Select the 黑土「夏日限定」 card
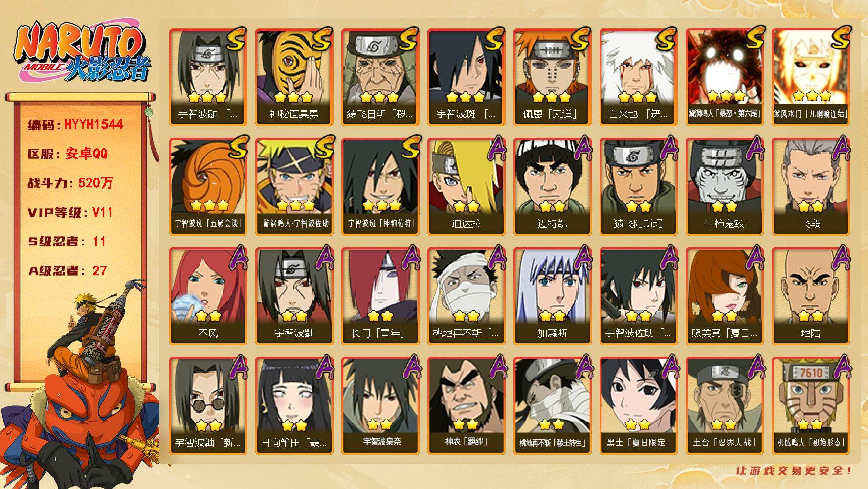 pyautogui.click(x=638, y=405)
